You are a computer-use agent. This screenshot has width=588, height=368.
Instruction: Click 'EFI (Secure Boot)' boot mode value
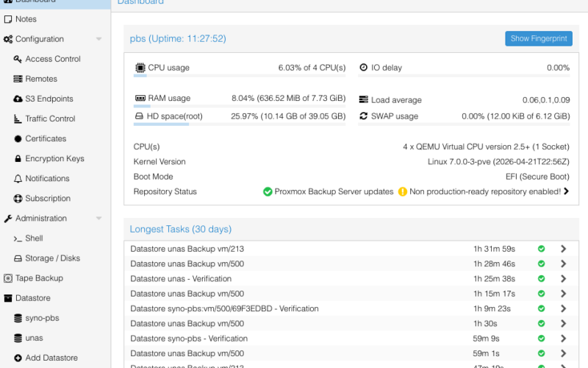pos(537,177)
